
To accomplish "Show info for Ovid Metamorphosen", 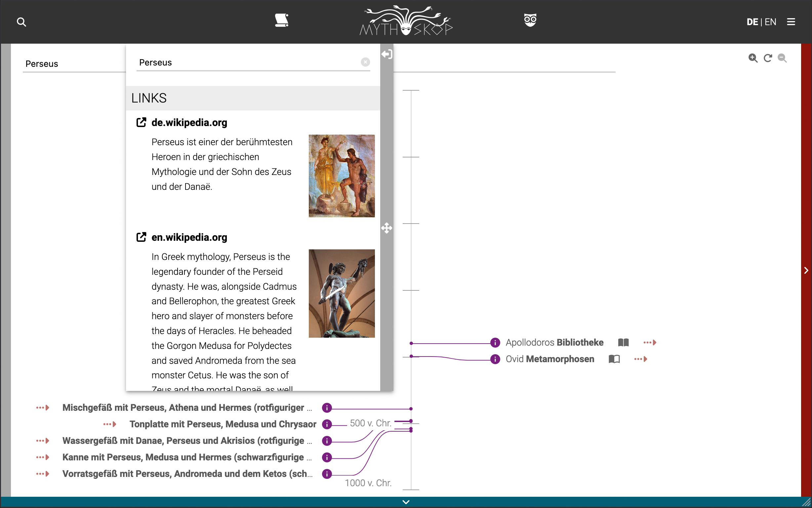I will coord(495,359).
